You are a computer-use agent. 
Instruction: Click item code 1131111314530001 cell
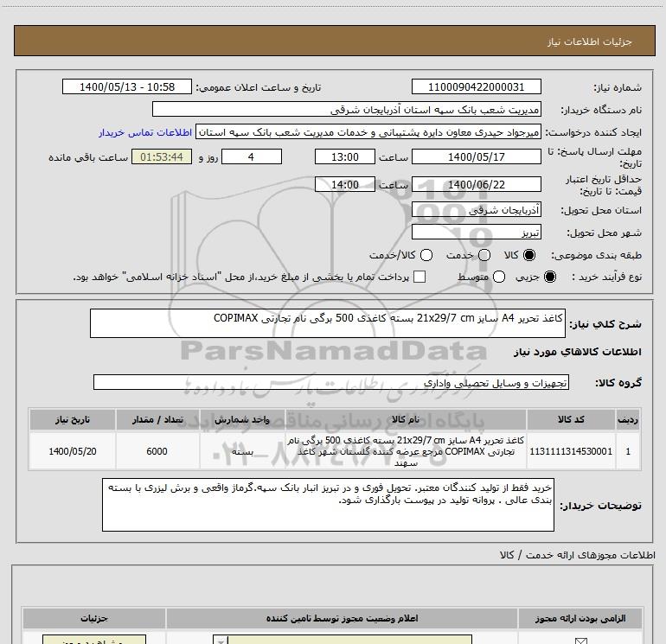(x=571, y=451)
